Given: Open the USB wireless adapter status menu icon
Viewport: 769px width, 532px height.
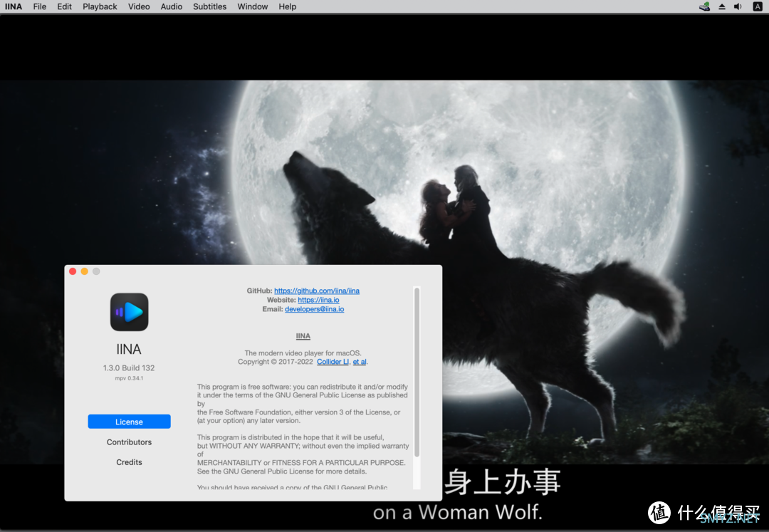Looking at the screenshot, I should (x=704, y=6).
